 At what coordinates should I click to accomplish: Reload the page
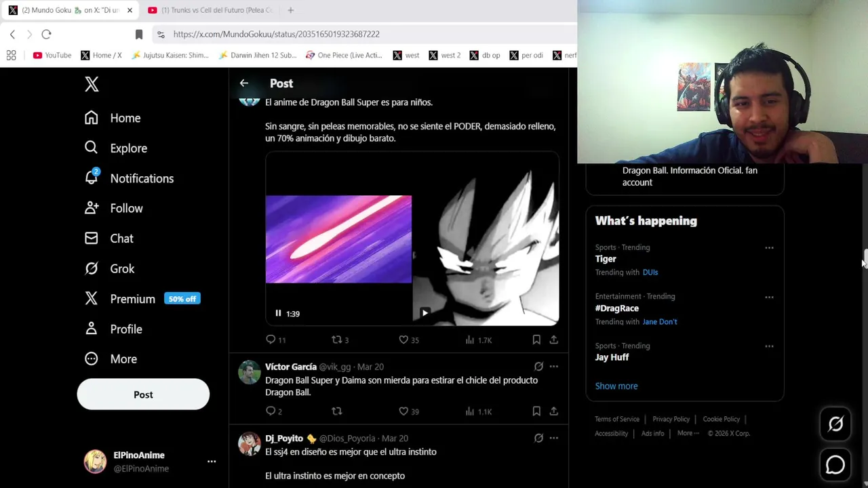pyautogui.click(x=46, y=34)
